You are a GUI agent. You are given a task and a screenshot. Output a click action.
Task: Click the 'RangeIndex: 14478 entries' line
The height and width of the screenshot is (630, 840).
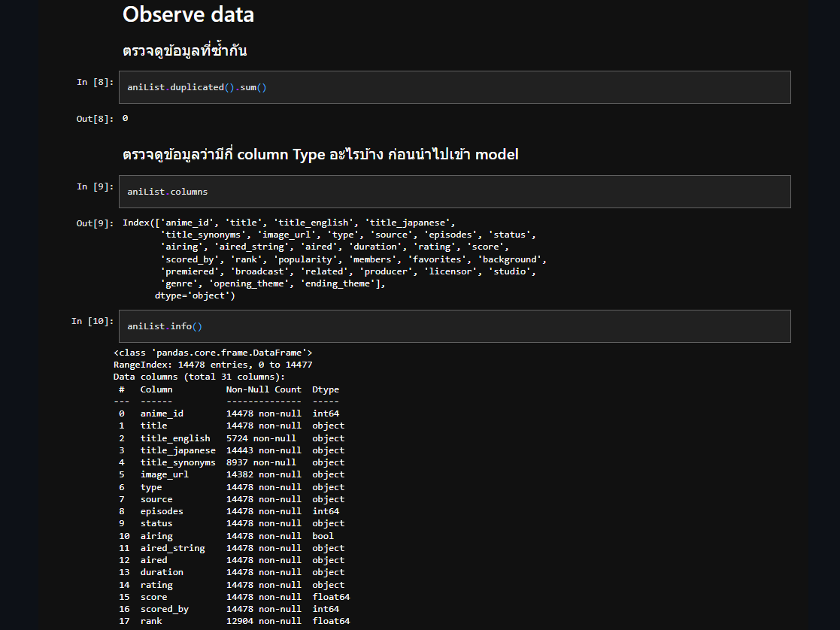tap(213, 365)
